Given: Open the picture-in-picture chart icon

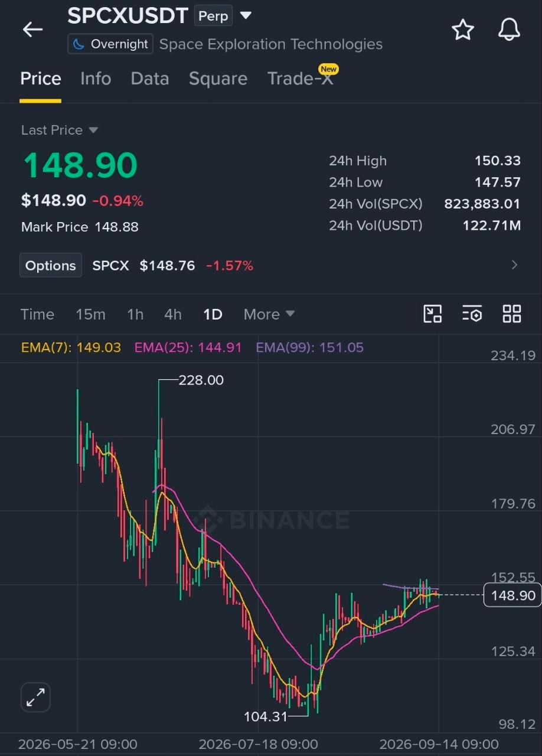Looking at the screenshot, I should [x=433, y=314].
